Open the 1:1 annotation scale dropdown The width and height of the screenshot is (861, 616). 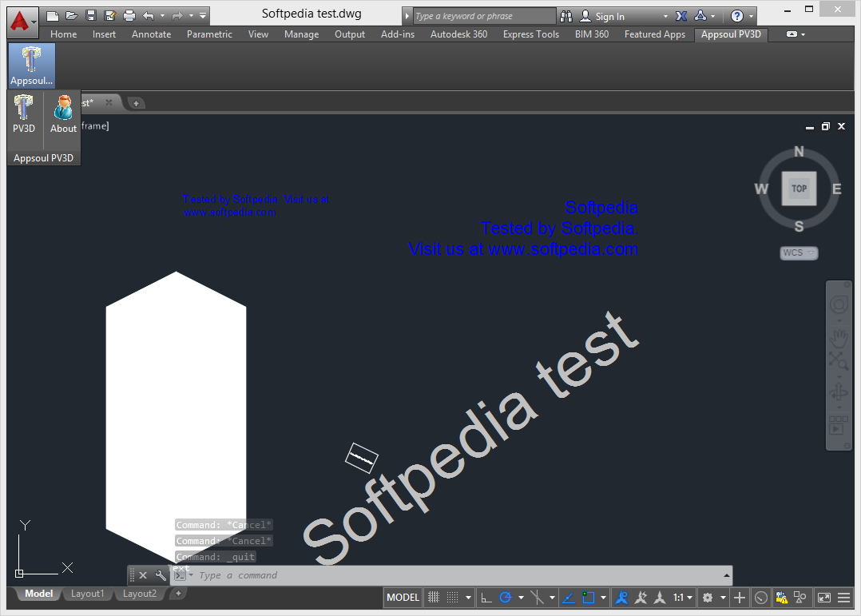click(683, 598)
